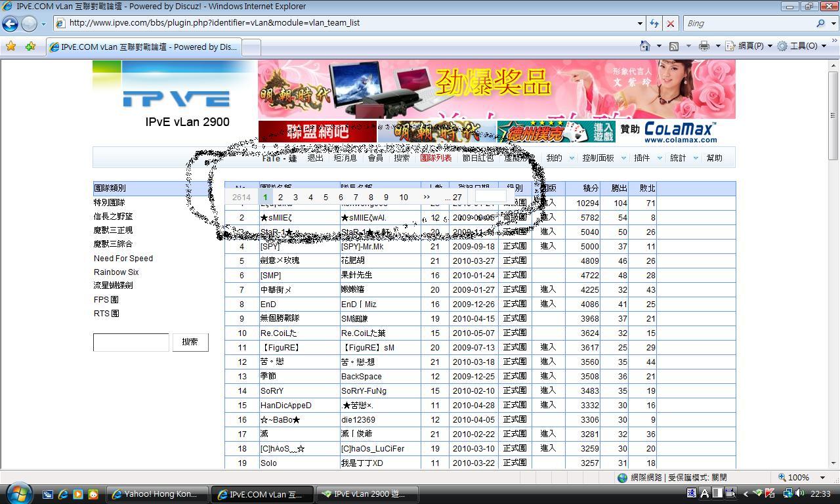Open the 劍意メ玫瑰 team link
This screenshot has width=840, height=504.
pos(280,261)
